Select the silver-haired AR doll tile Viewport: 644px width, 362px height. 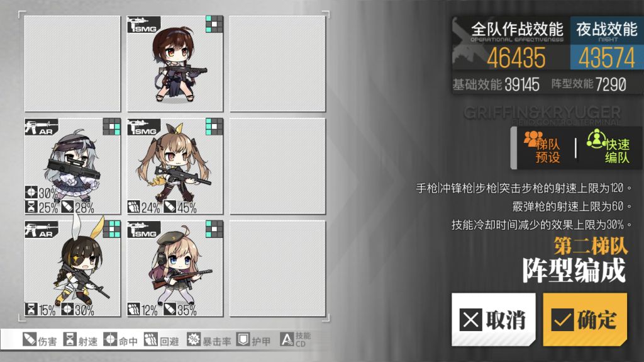point(72,166)
